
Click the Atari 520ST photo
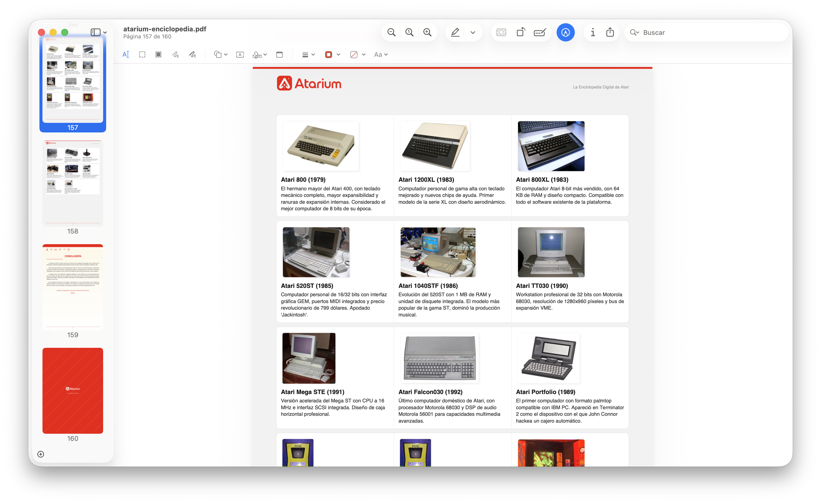pos(316,252)
